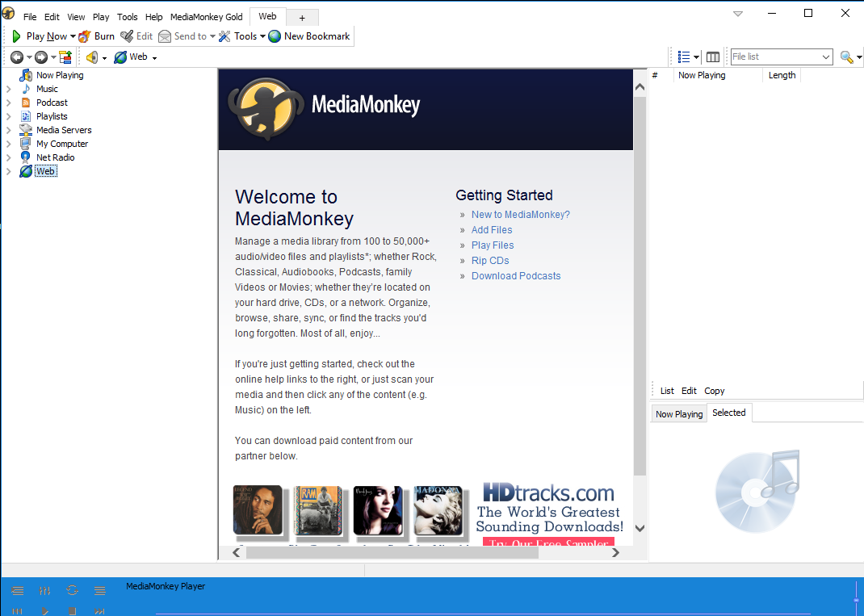The height and width of the screenshot is (616, 864).
Task: Open the File list search dropdown
Action: pyautogui.click(x=826, y=57)
